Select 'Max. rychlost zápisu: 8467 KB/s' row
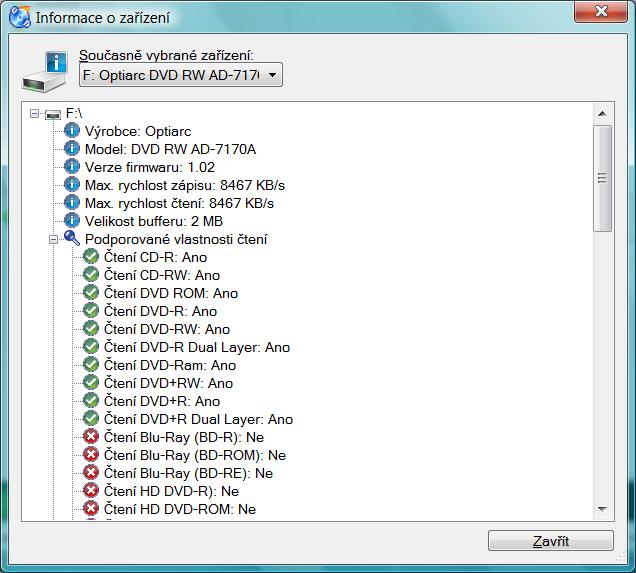The width and height of the screenshot is (636, 573). click(185, 185)
